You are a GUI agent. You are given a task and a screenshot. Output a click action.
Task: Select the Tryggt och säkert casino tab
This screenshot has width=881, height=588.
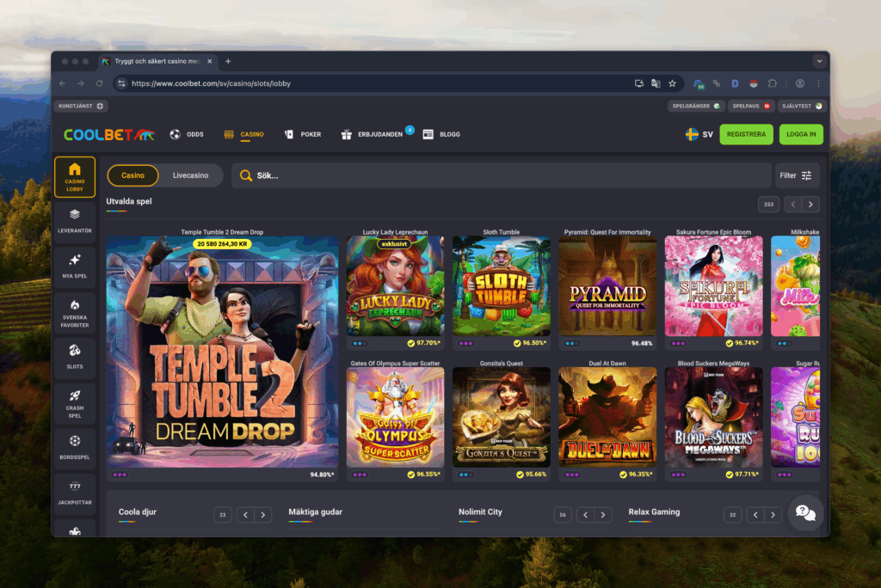[157, 61]
